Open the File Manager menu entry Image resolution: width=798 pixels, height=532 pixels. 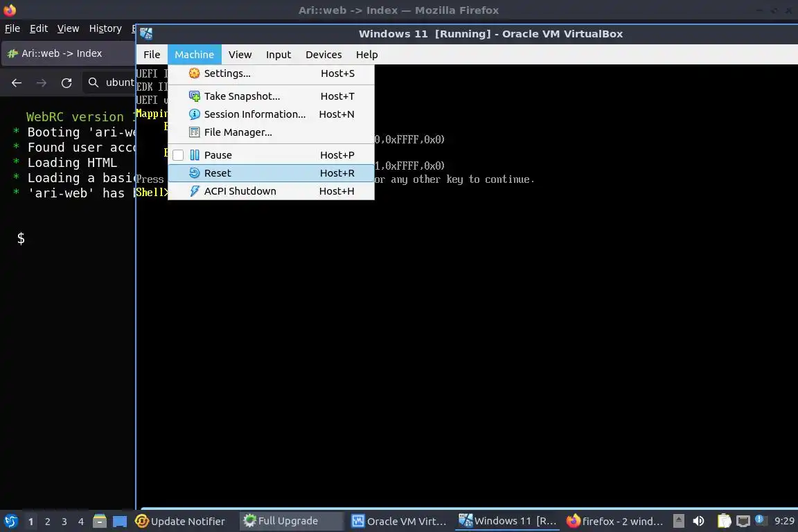coord(271,132)
